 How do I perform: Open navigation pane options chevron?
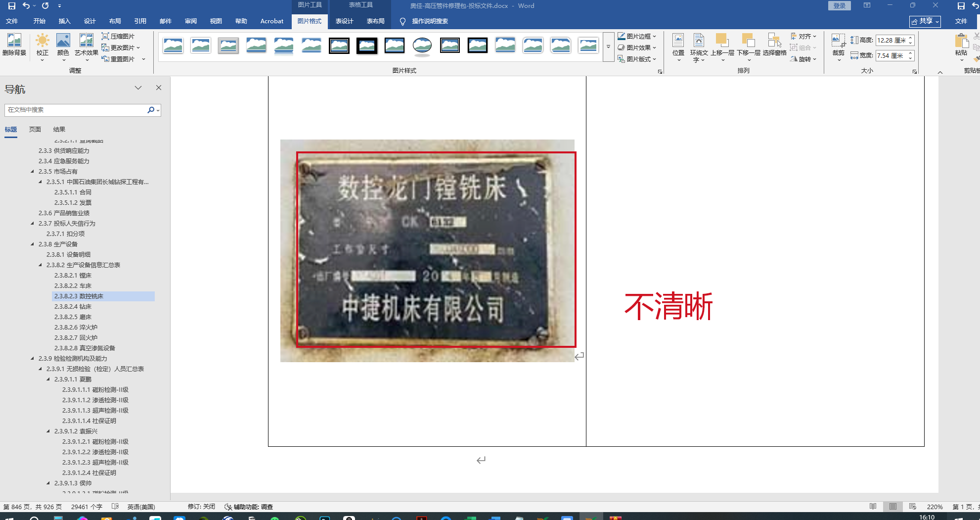[138, 88]
